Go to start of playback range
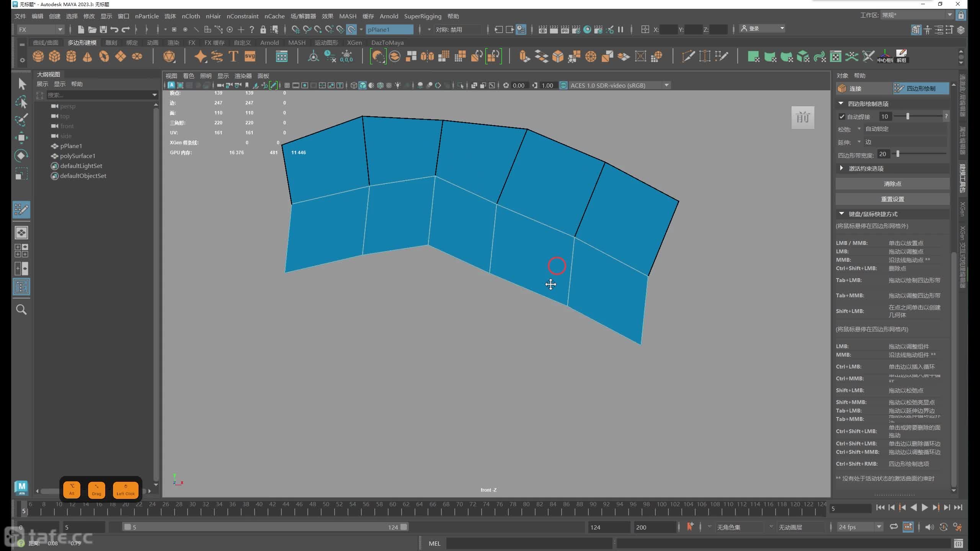The width and height of the screenshot is (980, 551). tap(880, 508)
